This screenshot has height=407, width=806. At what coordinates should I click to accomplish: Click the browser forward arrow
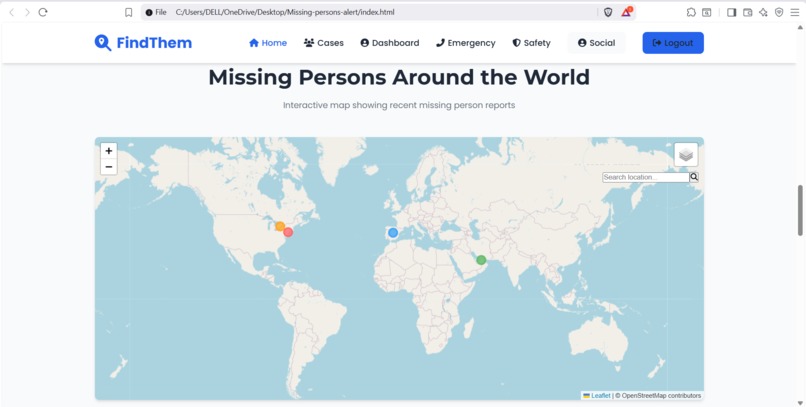pyautogui.click(x=27, y=12)
